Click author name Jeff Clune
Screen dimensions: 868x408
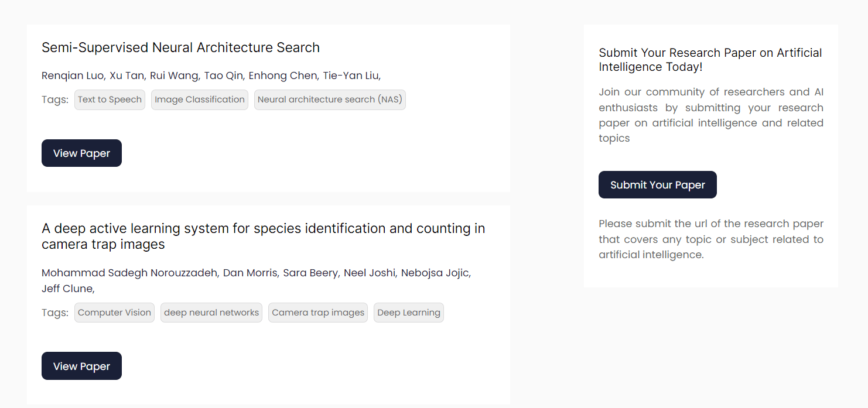(67, 289)
